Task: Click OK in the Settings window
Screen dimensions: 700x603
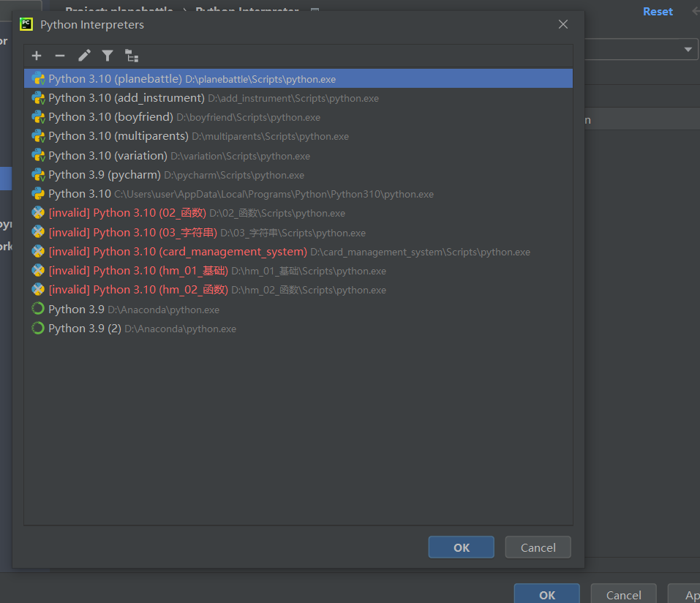Action: coord(547,594)
